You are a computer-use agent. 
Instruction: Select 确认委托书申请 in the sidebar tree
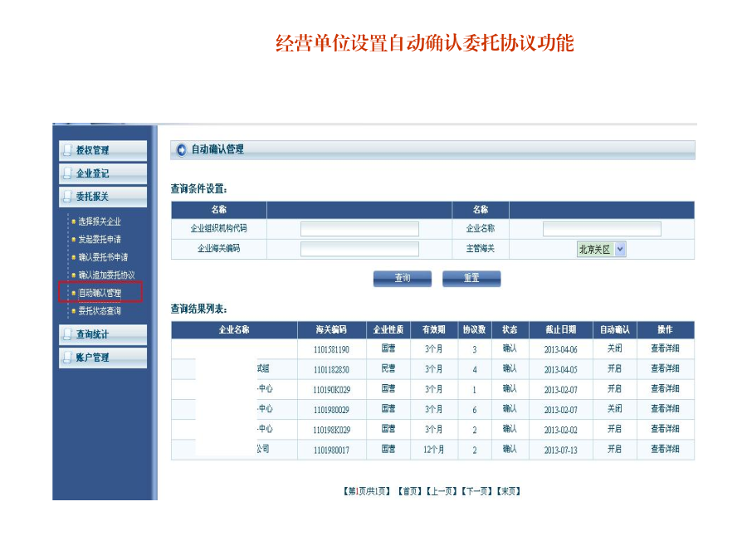click(103, 257)
